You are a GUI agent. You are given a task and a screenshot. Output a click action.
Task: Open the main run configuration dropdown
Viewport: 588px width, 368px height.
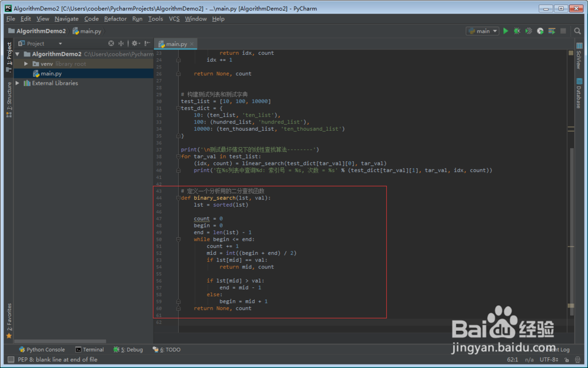(x=482, y=31)
